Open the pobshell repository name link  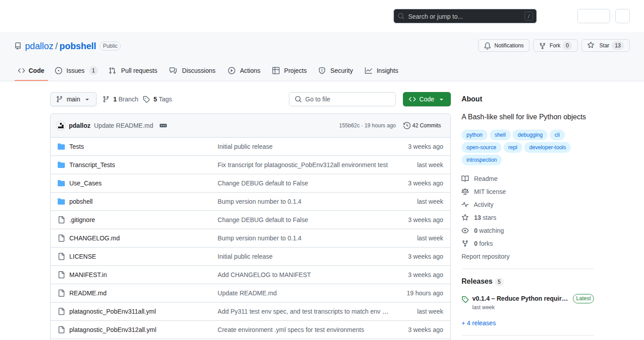tap(78, 46)
